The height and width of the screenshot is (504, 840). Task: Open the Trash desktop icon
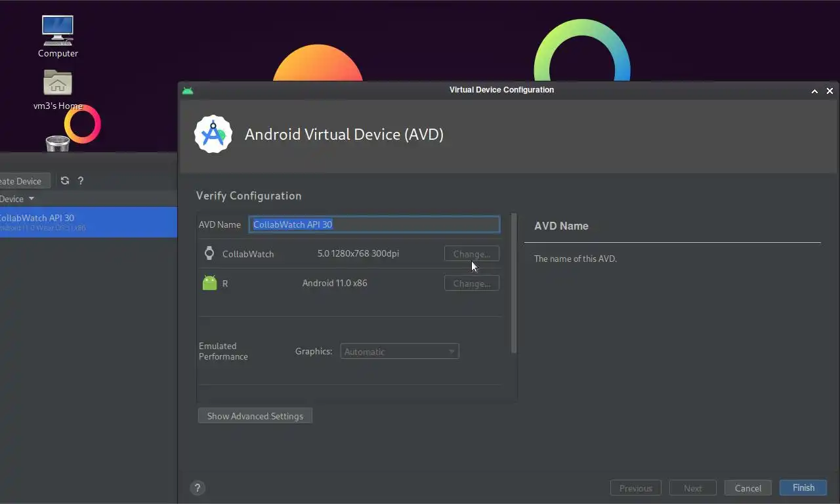point(58,143)
